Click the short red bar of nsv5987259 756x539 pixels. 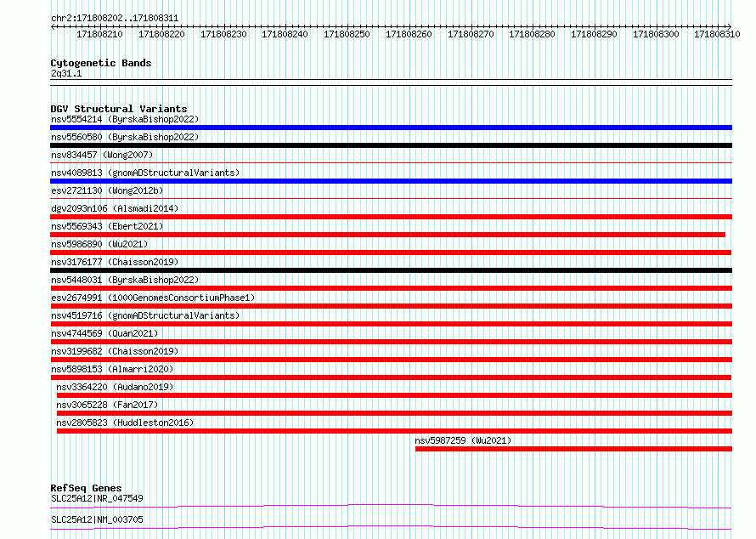click(573, 449)
